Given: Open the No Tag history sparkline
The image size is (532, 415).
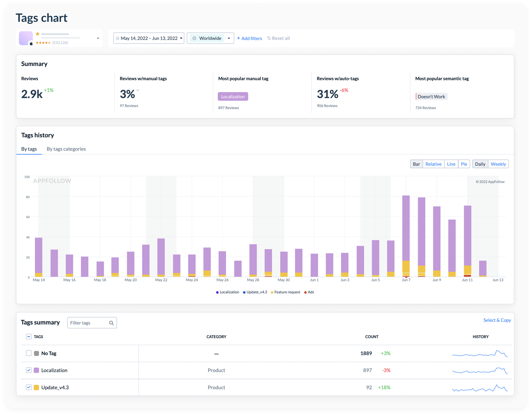Looking at the screenshot, I should (480, 353).
